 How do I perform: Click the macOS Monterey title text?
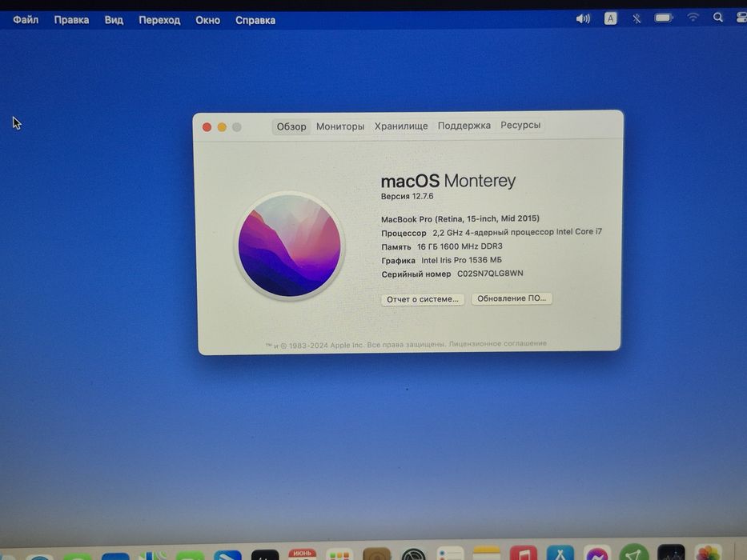448,181
